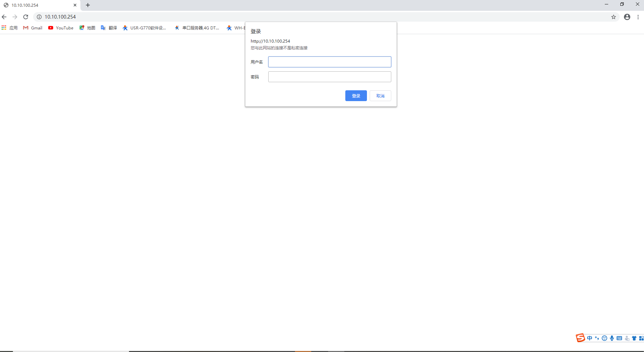Close the 10.10.100.254 tab
The width and height of the screenshot is (644, 352).
click(75, 5)
